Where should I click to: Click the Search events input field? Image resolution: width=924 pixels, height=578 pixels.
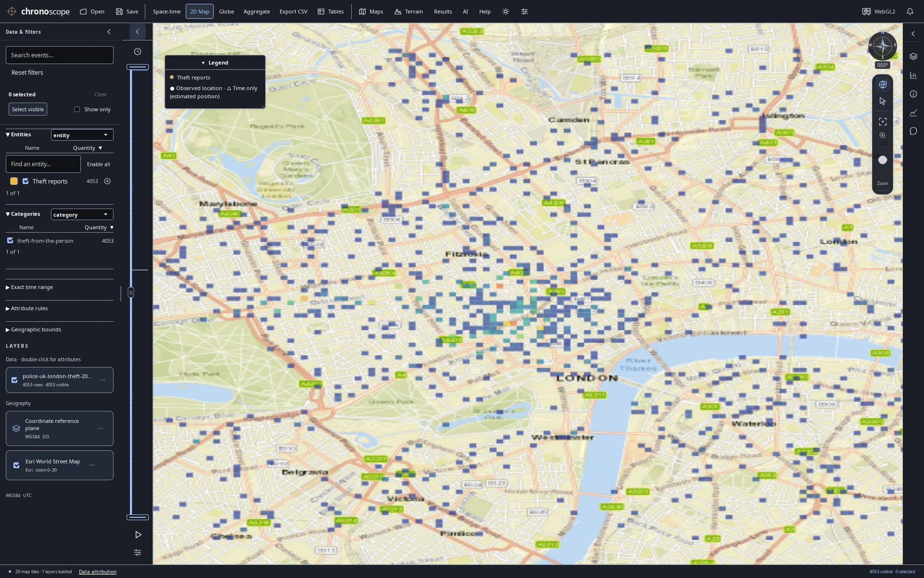tap(60, 55)
